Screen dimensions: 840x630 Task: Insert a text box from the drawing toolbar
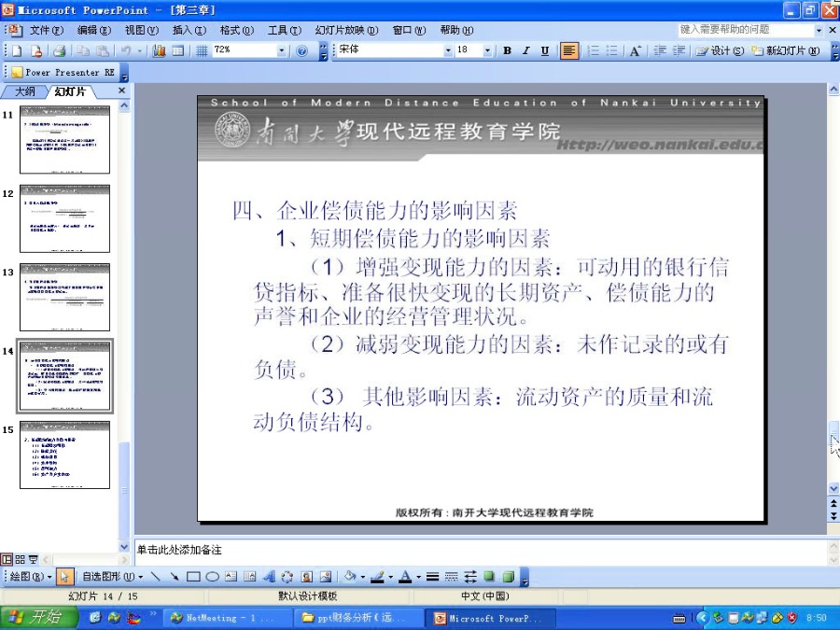click(231, 577)
